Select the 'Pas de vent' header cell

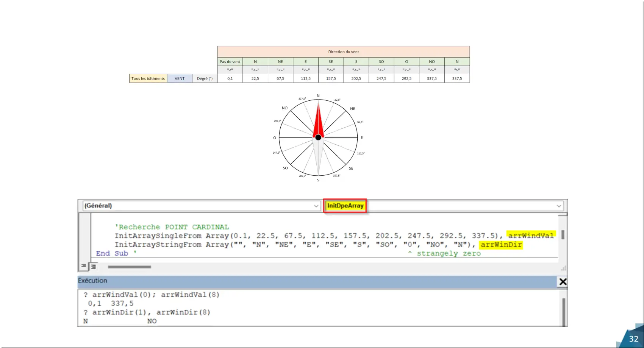230,61
